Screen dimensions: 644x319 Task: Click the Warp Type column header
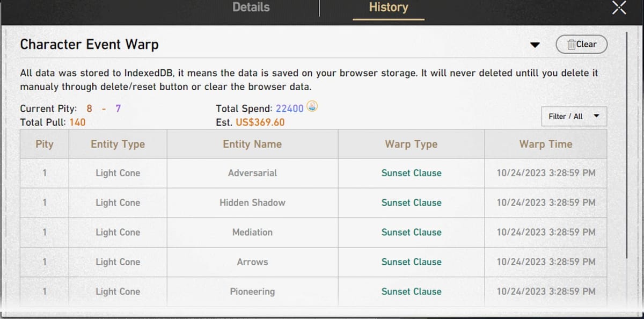click(x=411, y=144)
